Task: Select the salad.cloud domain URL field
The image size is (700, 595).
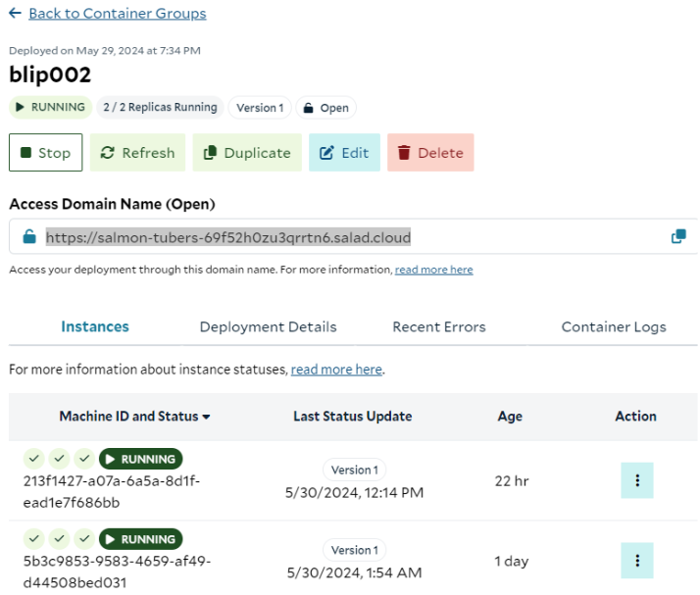Action: click(353, 236)
